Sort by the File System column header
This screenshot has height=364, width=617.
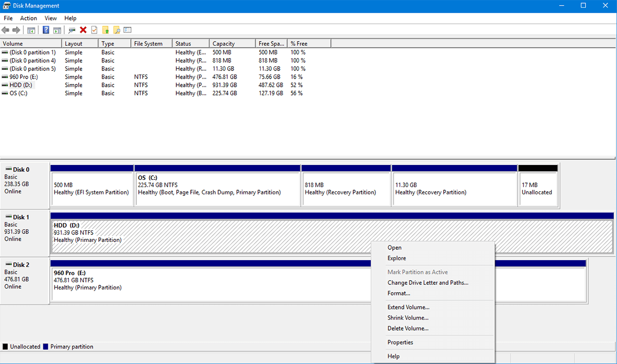point(152,44)
